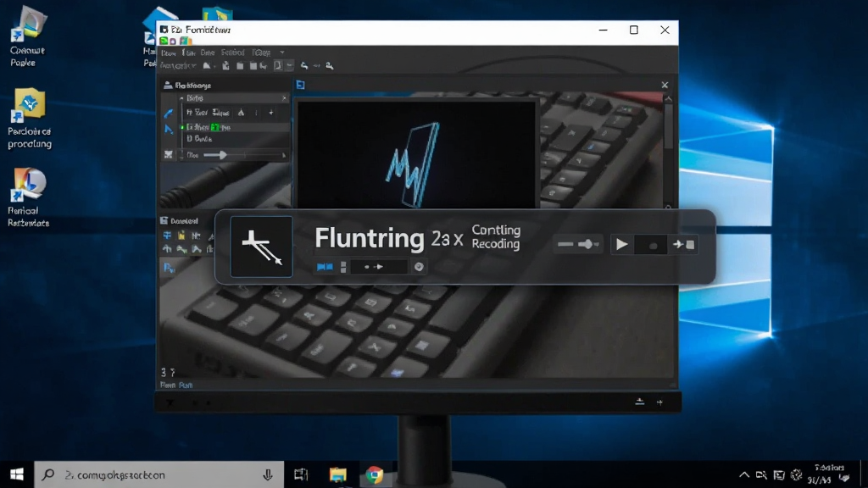Click the blue waveform preview thumbnail
Viewport: 868px width, 488px height.
[x=416, y=155]
